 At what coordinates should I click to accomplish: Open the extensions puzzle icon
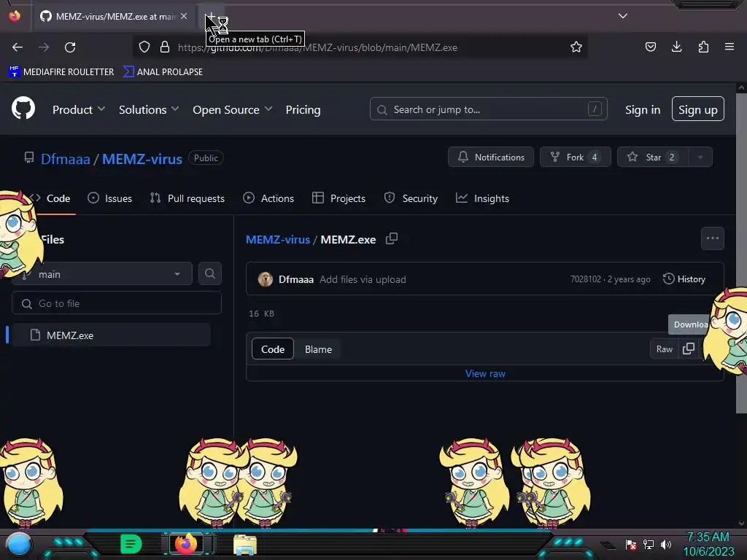pyautogui.click(x=703, y=47)
